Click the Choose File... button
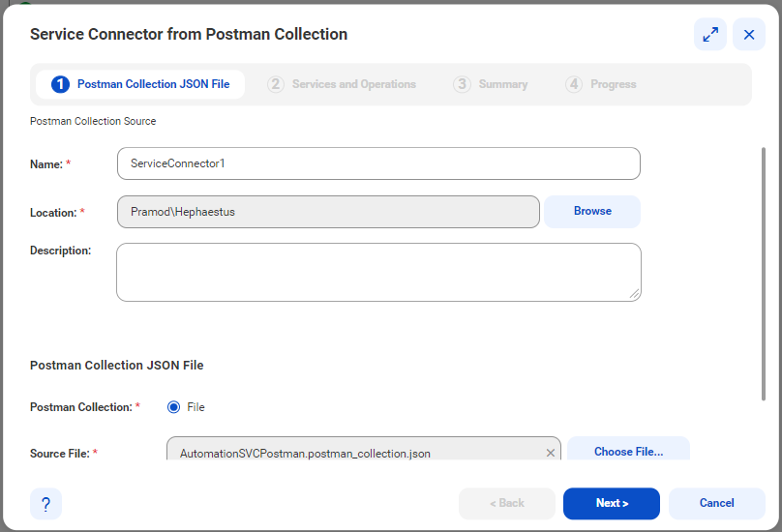The image size is (782, 532). point(628,449)
